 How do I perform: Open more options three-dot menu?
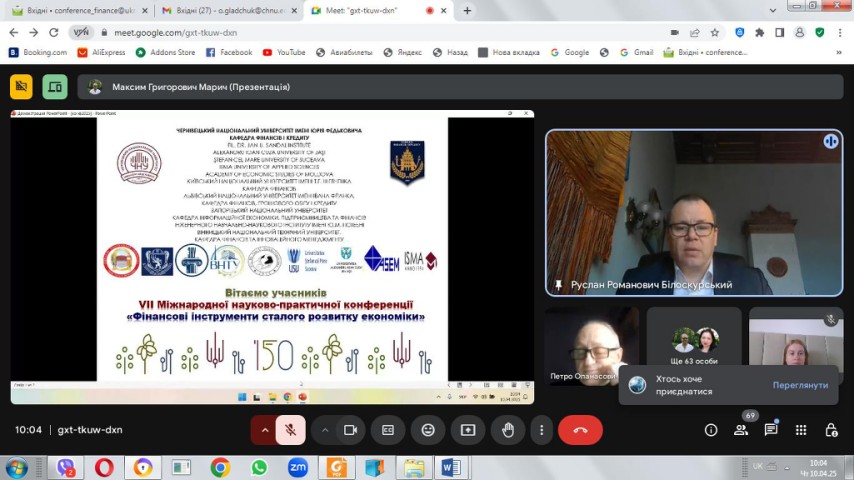[x=541, y=430]
